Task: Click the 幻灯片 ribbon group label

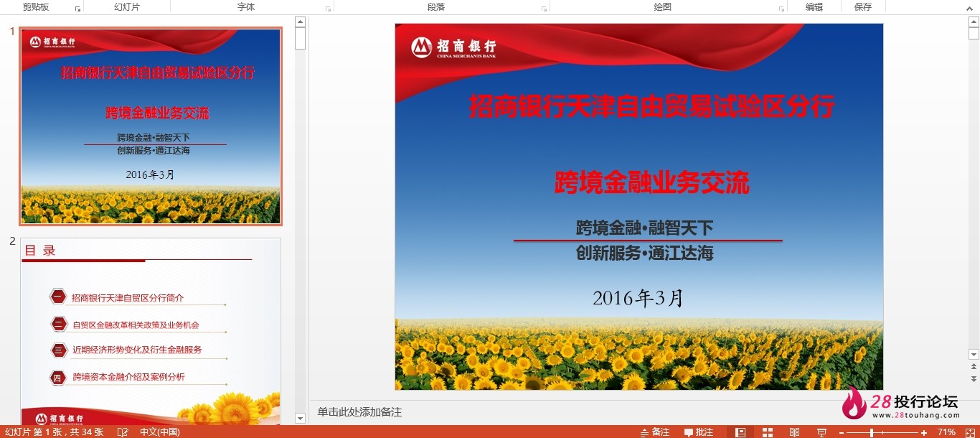Action: point(127,7)
